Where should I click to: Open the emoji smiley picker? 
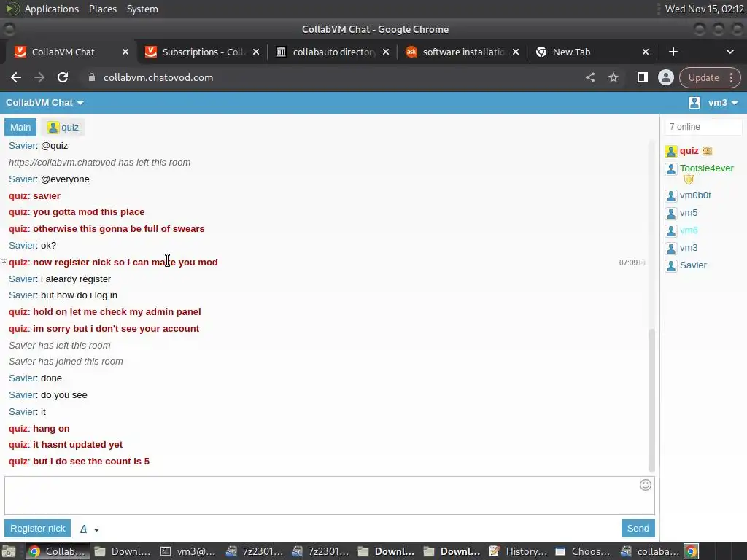[x=645, y=485]
